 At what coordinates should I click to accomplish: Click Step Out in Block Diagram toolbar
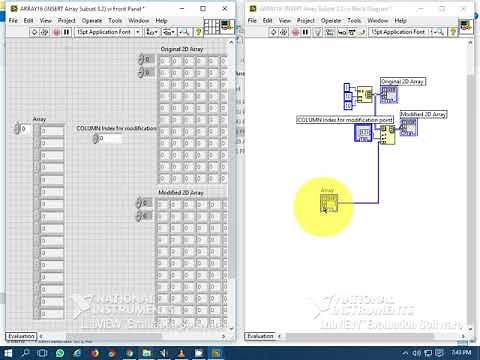point(362,32)
